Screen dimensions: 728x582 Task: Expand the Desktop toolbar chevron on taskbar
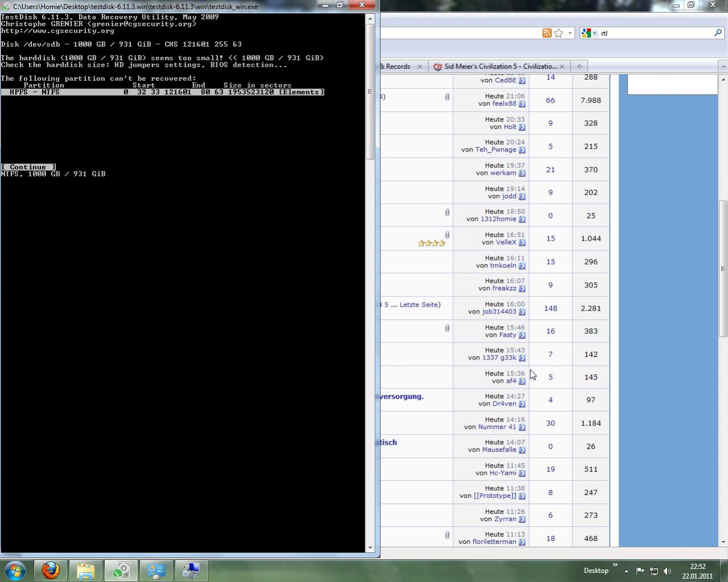615,566
